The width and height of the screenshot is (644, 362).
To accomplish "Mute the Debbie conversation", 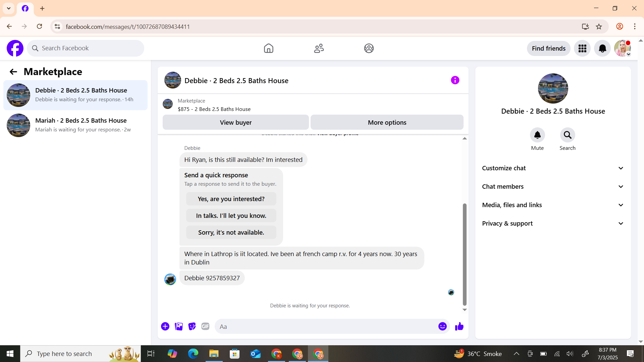I will (x=537, y=135).
